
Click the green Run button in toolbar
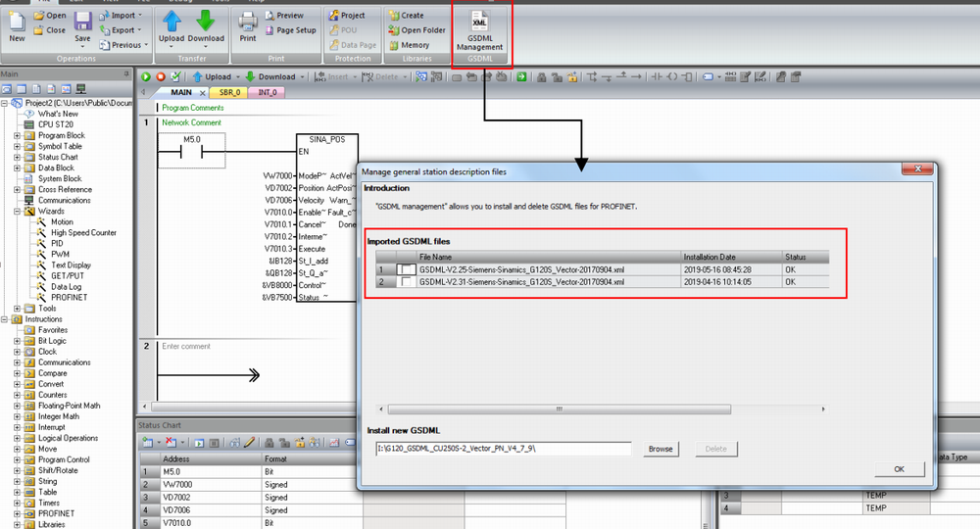coord(146,76)
